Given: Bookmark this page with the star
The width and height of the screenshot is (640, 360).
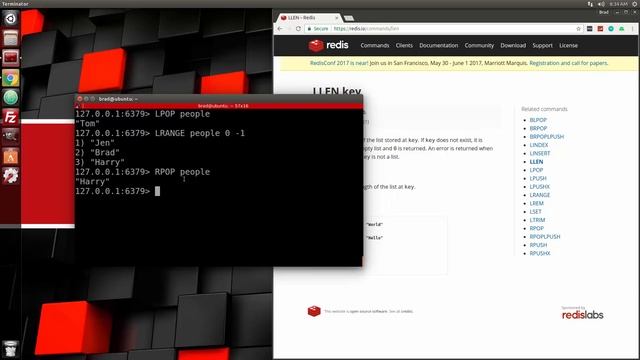Looking at the screenshot, I should pyautogui.click(x=578, y=29).
